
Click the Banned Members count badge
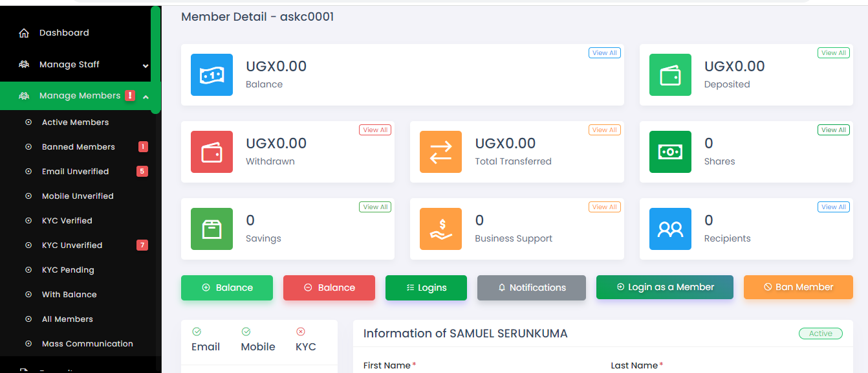(143, 147)
